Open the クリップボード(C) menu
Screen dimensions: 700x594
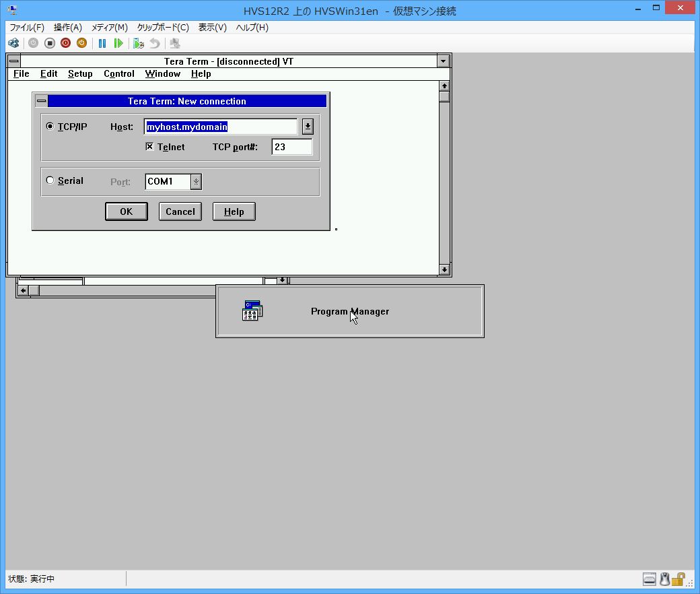point(163,27)
